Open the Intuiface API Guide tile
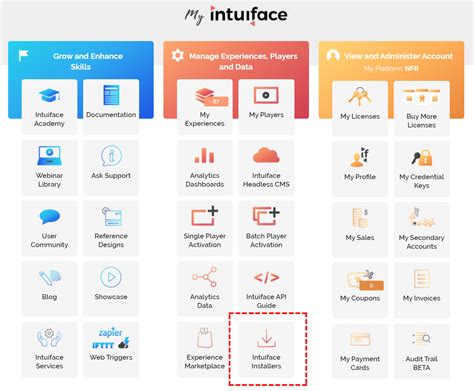The image size is (474, 391). [x=266, y=289]
